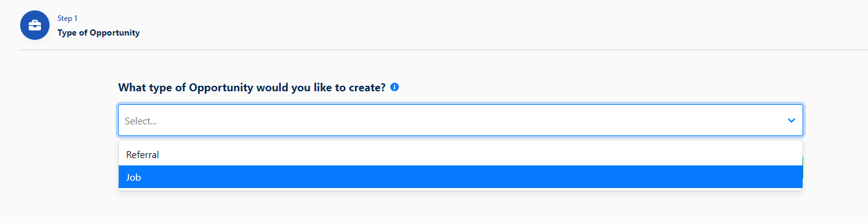
Task: Click the white briefcase glyph inside the blue circle
Action: tap(34, 25)
